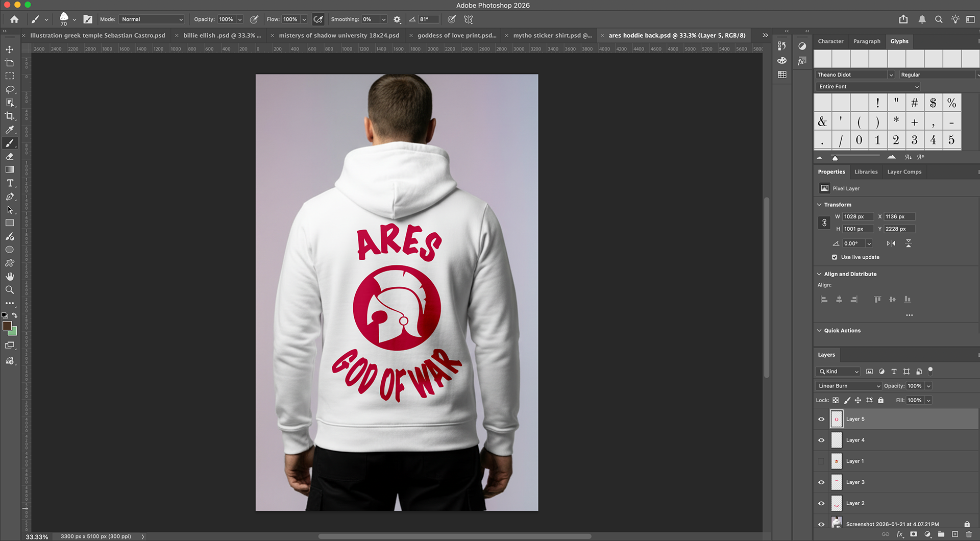The image size is (980, 541).
Task: Toggle width-height constrain link
Action: [x=824, y=223]
